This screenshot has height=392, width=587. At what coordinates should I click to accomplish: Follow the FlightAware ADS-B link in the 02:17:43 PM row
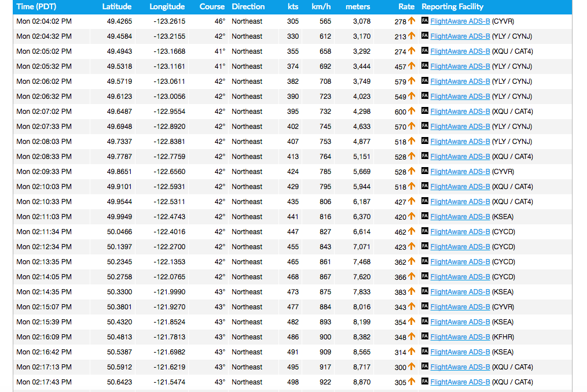[x=460, y=382]
